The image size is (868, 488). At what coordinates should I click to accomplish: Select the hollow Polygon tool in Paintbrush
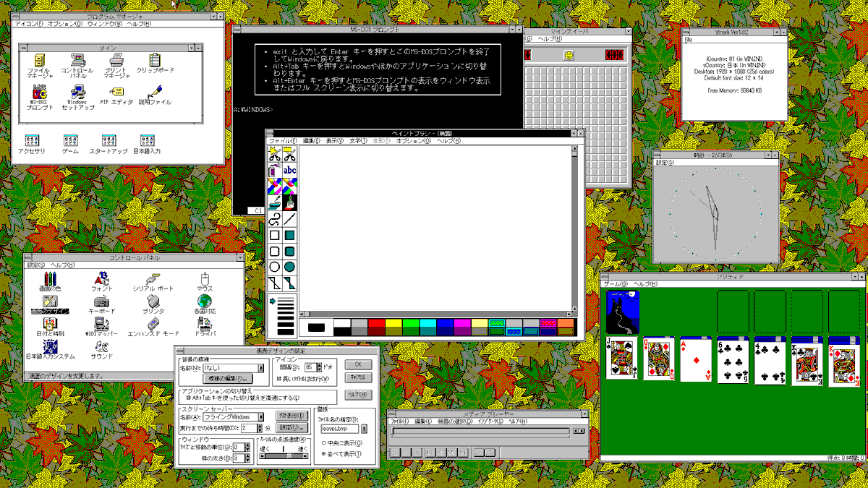point(275,283)
